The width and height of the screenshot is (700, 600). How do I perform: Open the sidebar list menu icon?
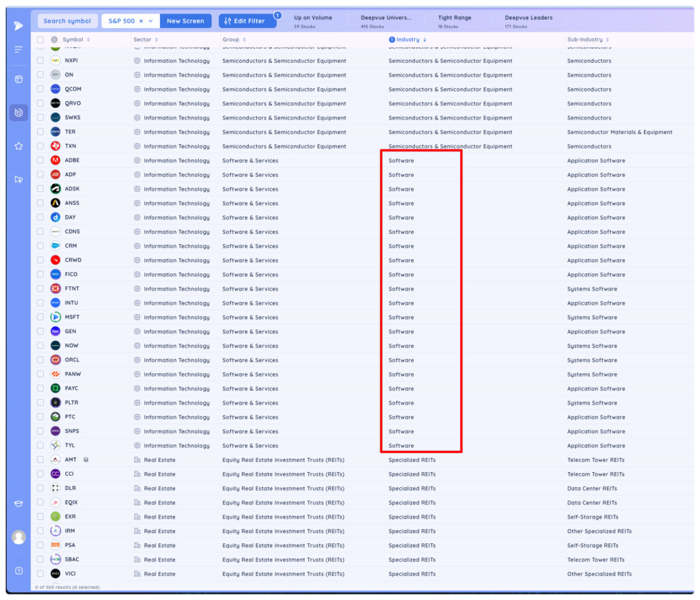click(x=18, y=50)
